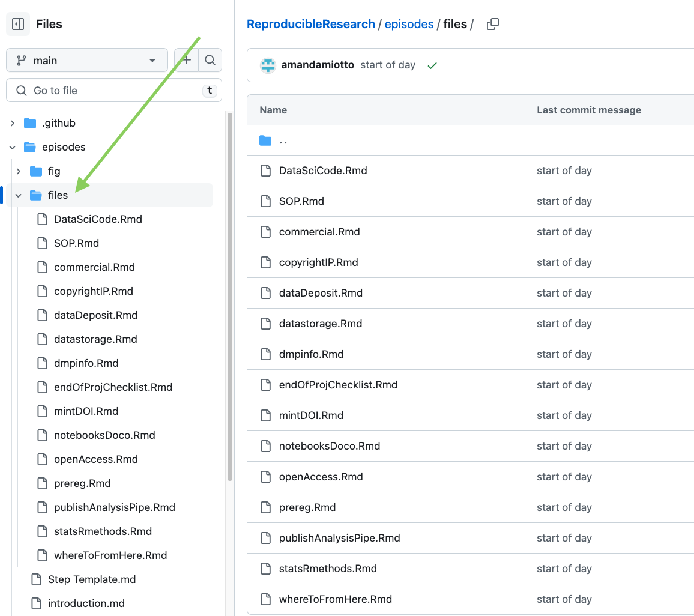
Task: Open whereToFromHere.Rmd in the file table
Action: tap(335, 599)
